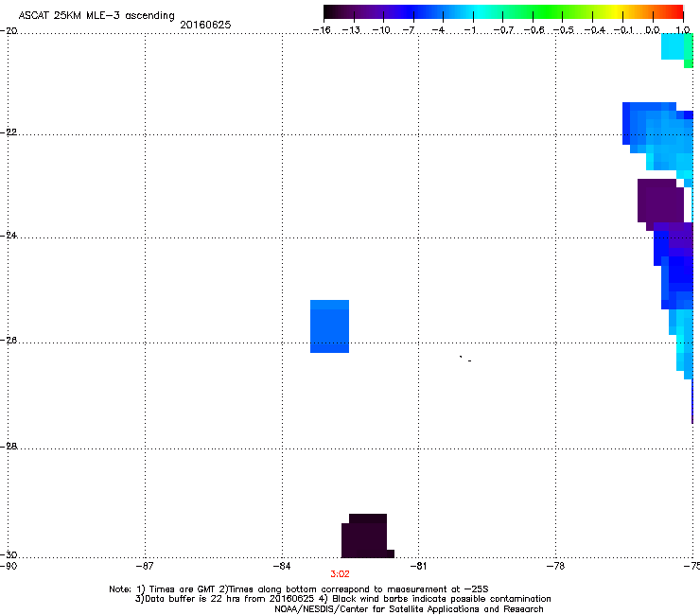Click longitude label -90
The width and height of the screenshot is (700, 615).
9,567
